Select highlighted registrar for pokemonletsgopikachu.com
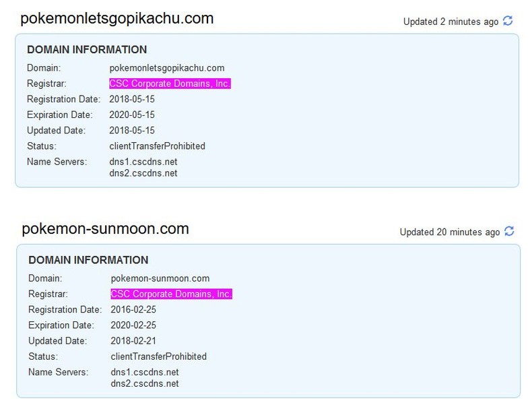The height and width of the screenshot is (413, 532). (x=170, y=84)
